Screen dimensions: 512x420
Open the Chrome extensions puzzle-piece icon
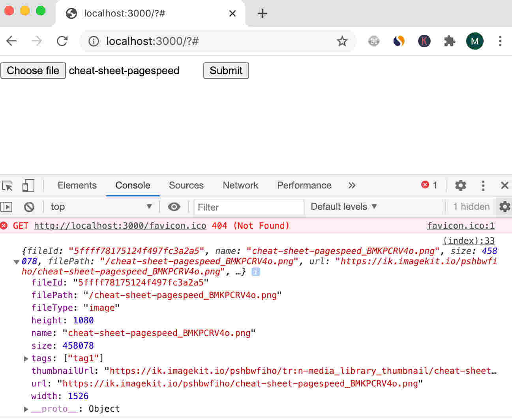coord(449,41)
